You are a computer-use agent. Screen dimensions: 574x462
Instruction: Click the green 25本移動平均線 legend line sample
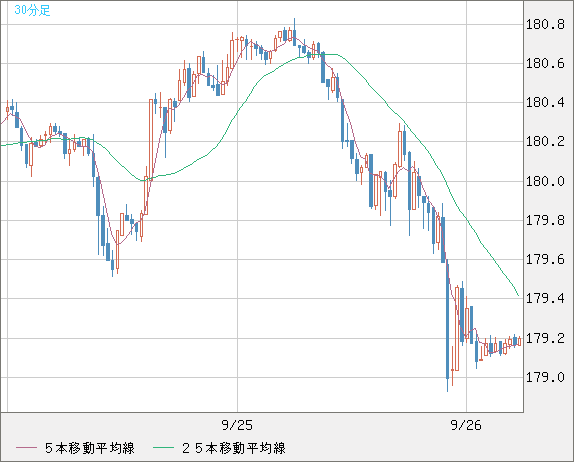pyautogui.click(x=163, y=448)
